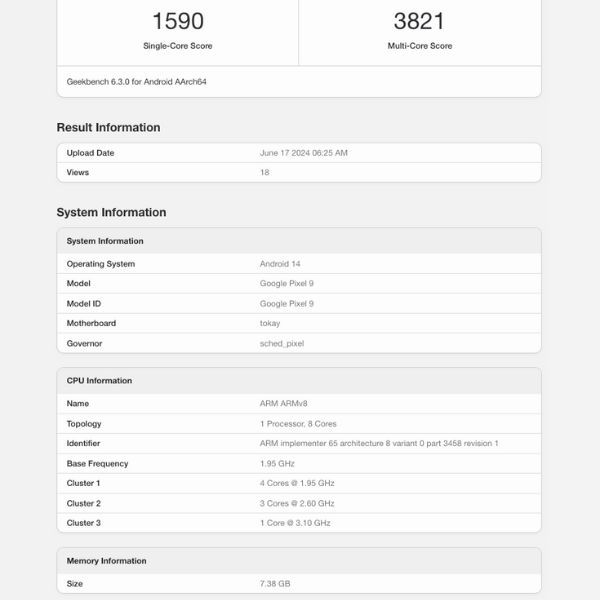Click the multi-core score 3821
The width and height of the screenshot is (600, 600).
click(419, 21)
